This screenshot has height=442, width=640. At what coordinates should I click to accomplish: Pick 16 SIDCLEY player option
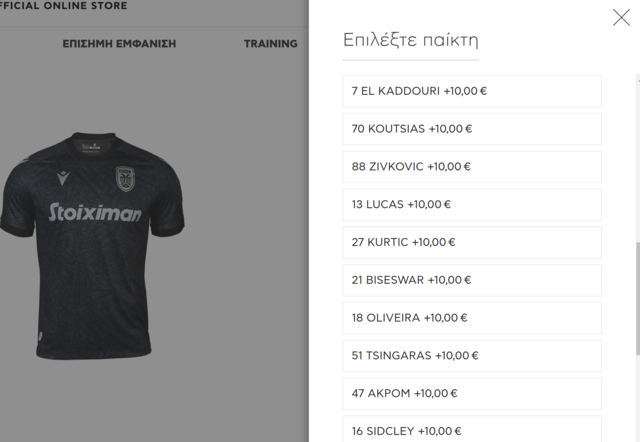click(472, 429)
